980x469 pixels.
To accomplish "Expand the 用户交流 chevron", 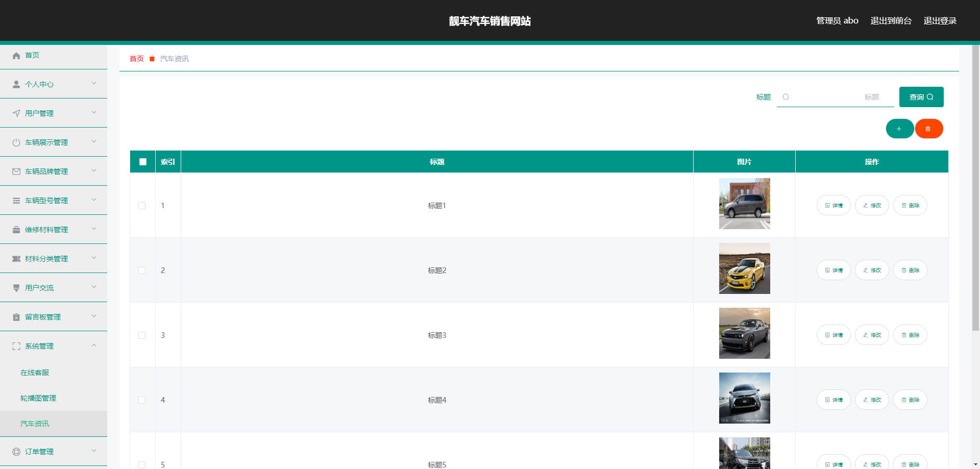I will point(94,287).
